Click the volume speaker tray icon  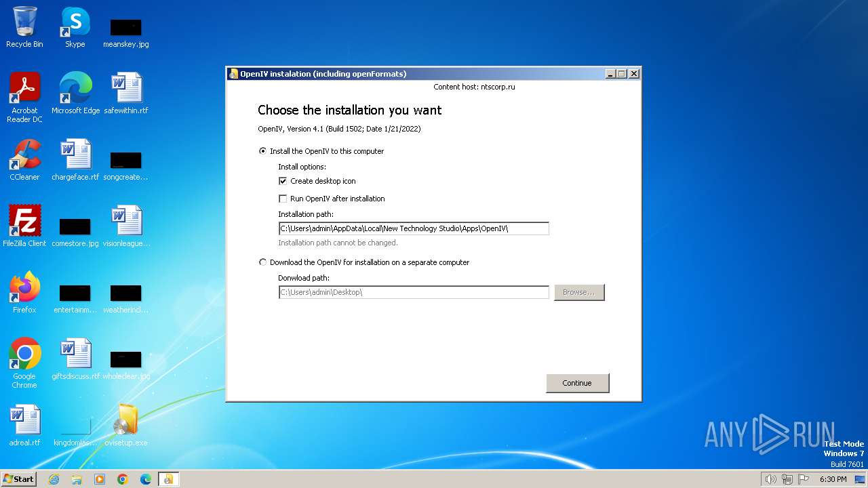click(x=770, y=479)
